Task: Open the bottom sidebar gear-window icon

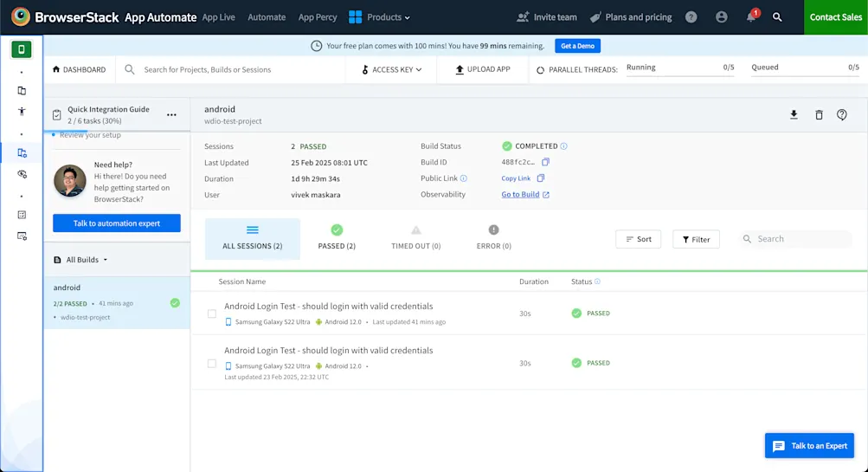Action: click(x=23, y=236)
